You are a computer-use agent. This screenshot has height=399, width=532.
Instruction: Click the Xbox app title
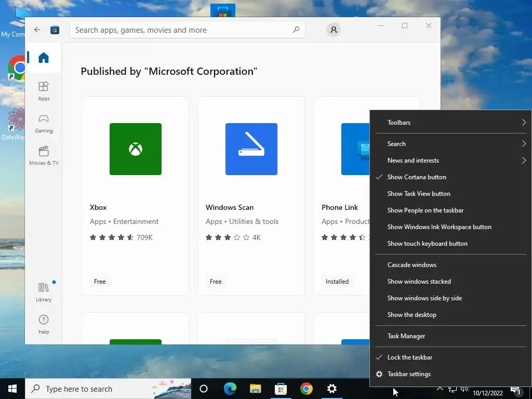pos(98,207)
